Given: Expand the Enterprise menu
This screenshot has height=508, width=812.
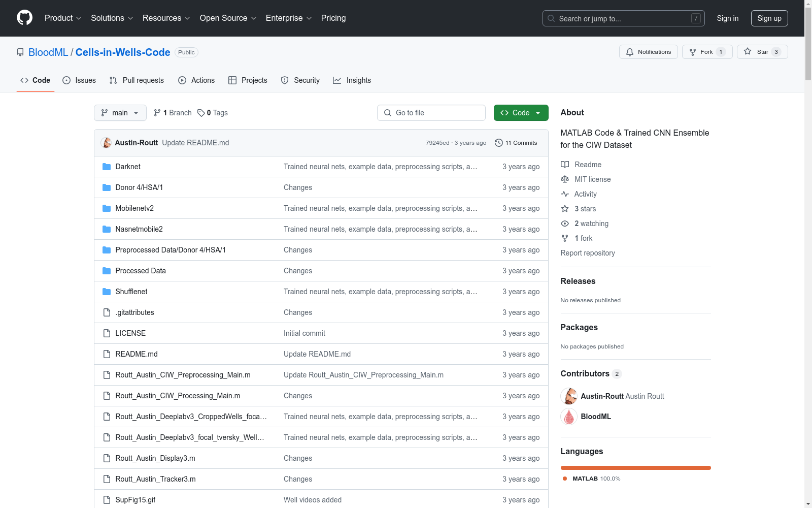Looking at the screenshot, I should click(x=289, y=18).
